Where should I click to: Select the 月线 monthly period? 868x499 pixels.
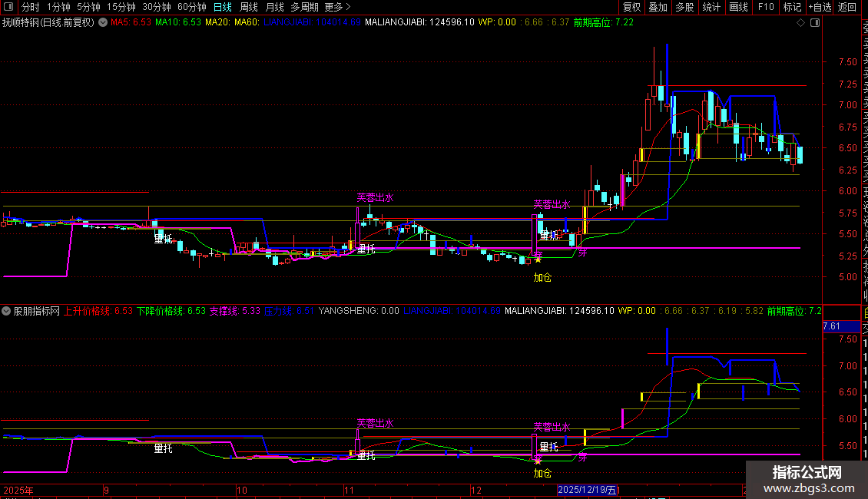(x=274, y=7)
